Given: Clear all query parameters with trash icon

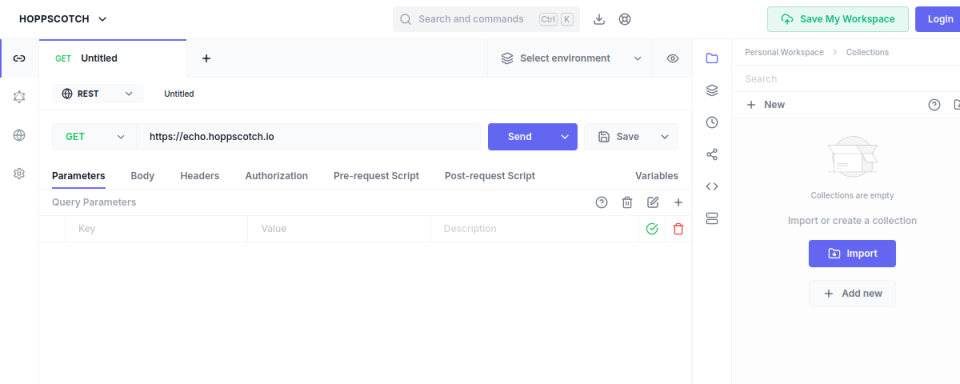Looking at the screenshot, I should click(627, 202).
